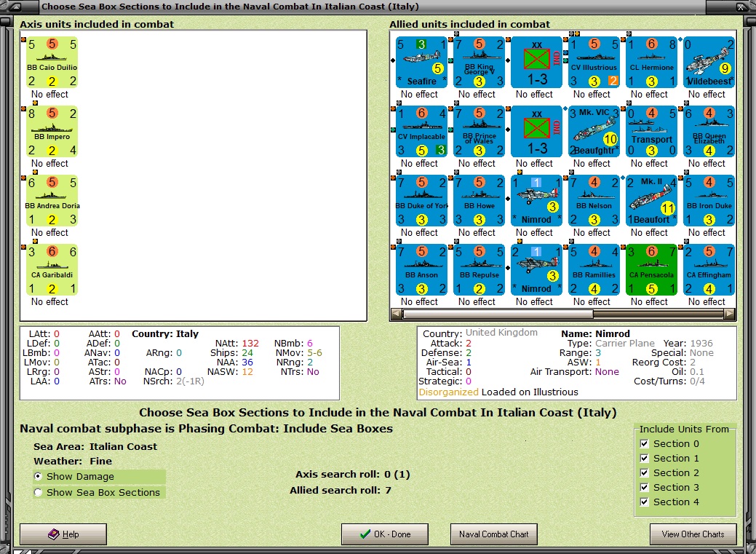Select the CV Implacable carrier counter
756x554 pixels.
click(421, 131)
